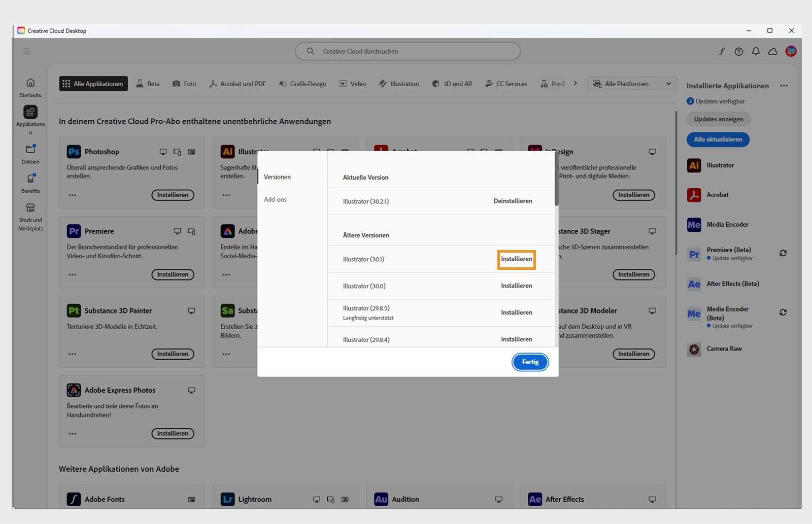Screen dimensions: 812x524
Task: Expand more categories with the chevron arrow
Action: [x=575, y=83]
